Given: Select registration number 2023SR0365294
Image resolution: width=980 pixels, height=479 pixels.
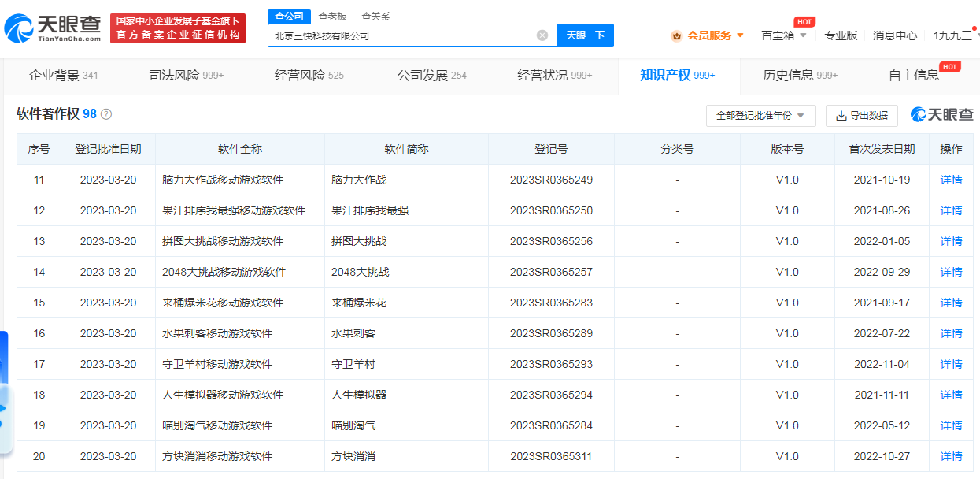Looking at the screenshot, I should point(551,395).
